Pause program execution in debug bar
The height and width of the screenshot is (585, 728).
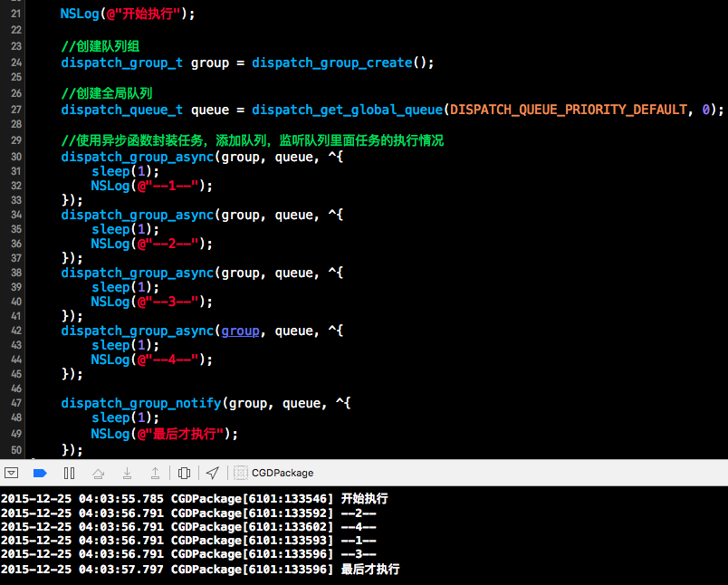pyautogui.click(x=69, y=473)
